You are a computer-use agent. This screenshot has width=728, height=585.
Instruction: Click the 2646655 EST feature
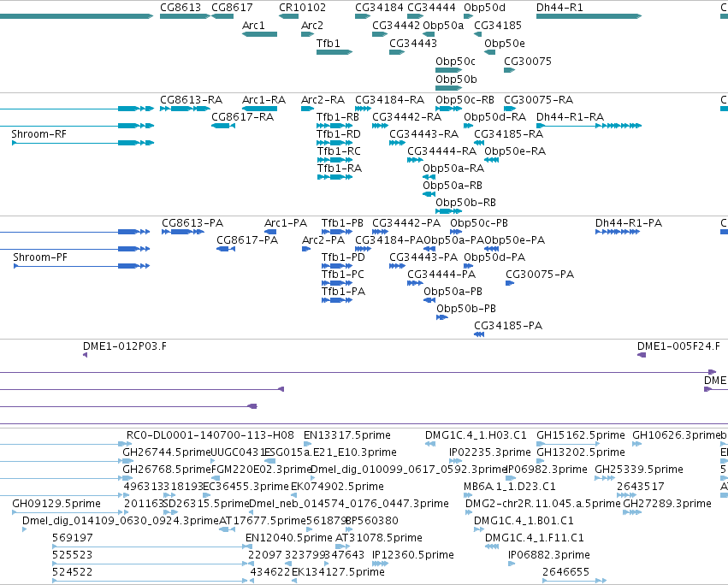coord(574,582)
